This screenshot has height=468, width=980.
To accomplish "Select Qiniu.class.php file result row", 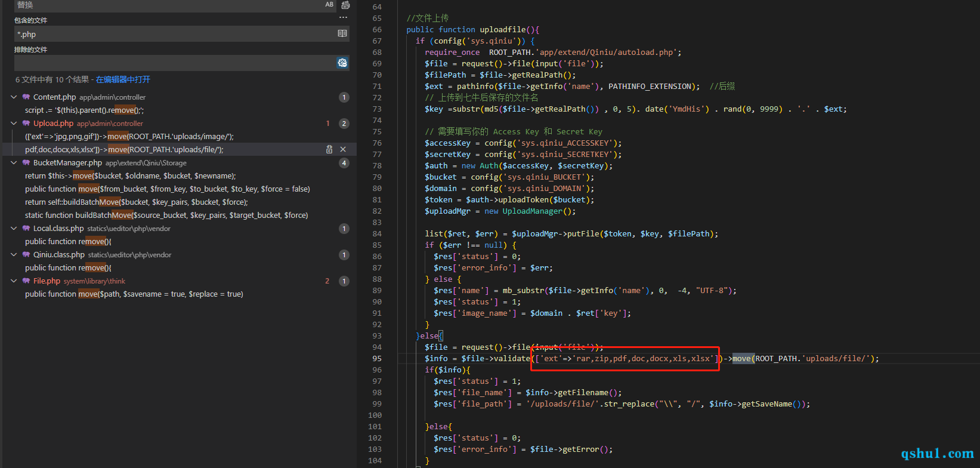I will (x=179, y=255).
